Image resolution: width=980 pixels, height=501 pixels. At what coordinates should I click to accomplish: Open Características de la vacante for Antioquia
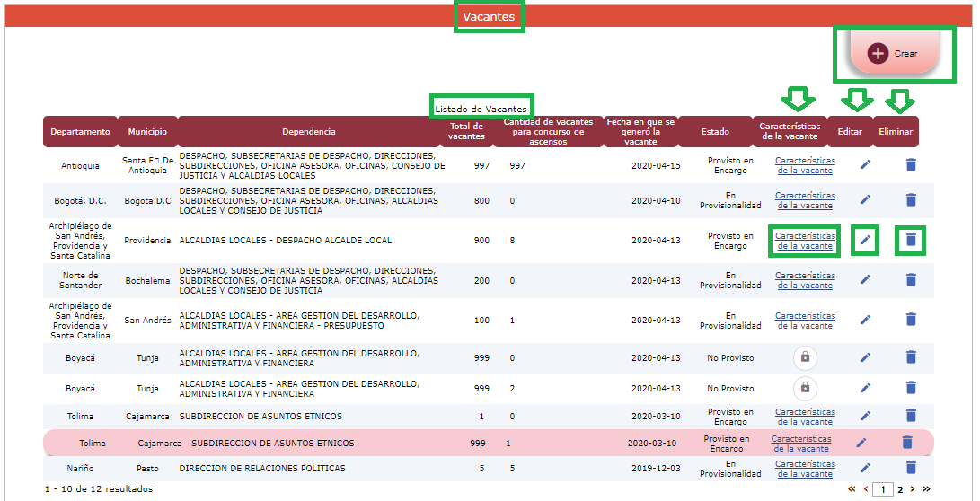point(805,165)
